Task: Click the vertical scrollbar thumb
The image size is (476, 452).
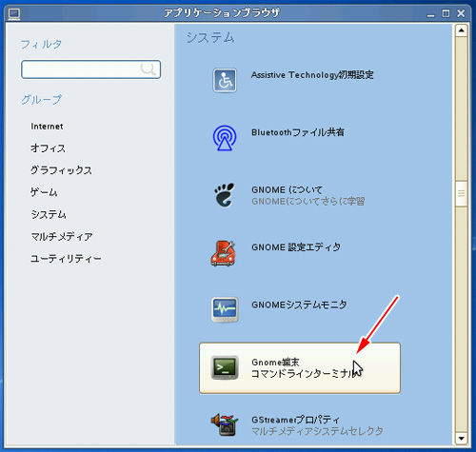Action: tap(461, 193)
